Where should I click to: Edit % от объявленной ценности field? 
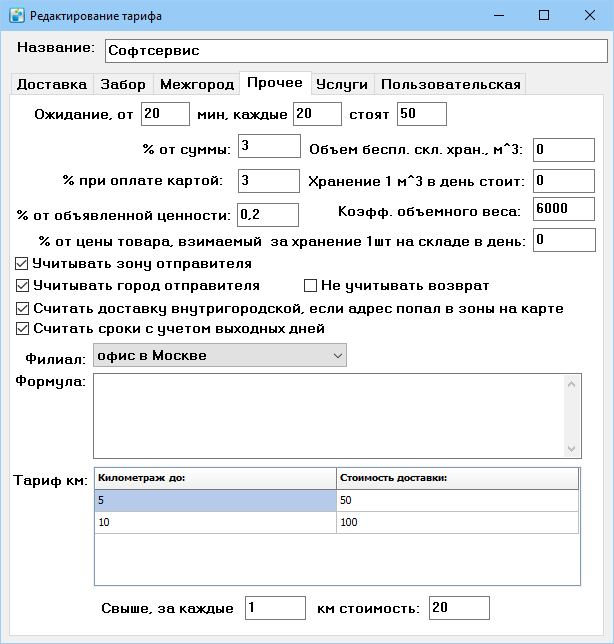(268, 215)
